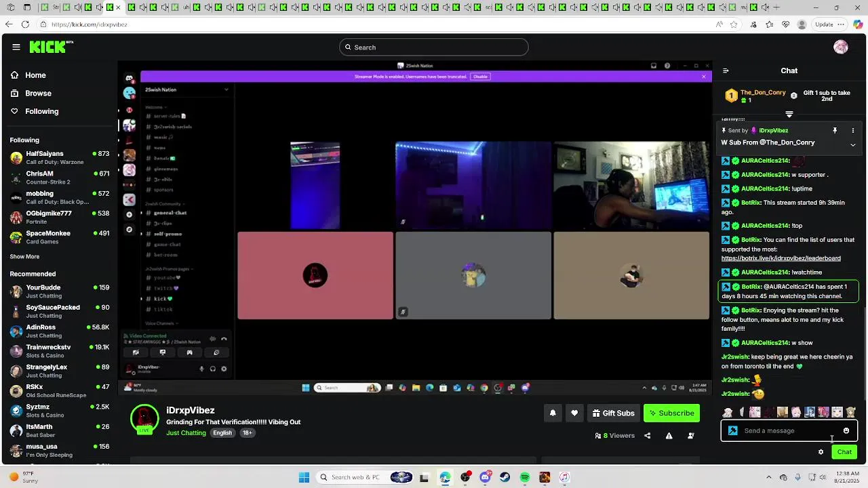Viewport: 868px width, 488px height.
Task: Expand the pinned message chevron
Action: coord(853,144)
